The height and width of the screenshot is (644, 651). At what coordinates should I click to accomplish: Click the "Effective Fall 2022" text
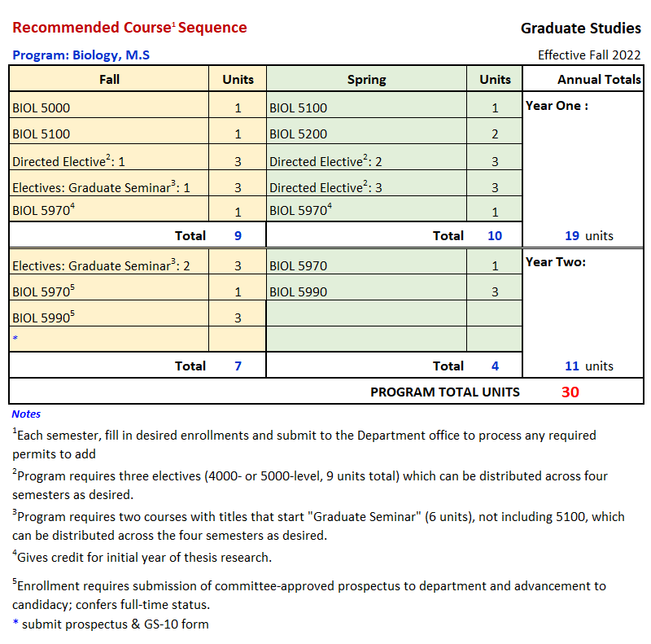589,55
